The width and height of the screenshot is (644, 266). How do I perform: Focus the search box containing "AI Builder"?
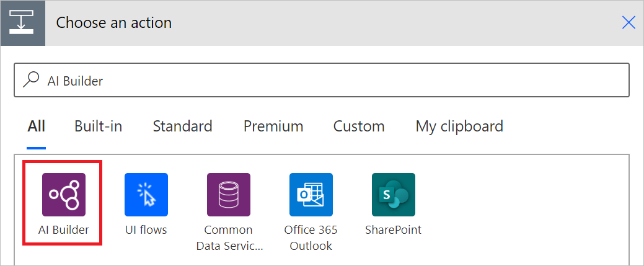[335, 81]
